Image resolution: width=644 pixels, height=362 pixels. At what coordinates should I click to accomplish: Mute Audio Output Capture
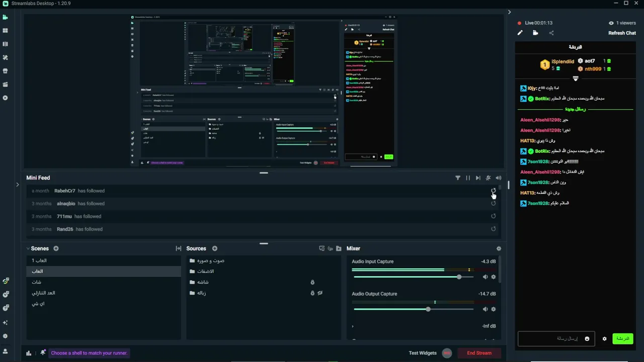point(485,309)
